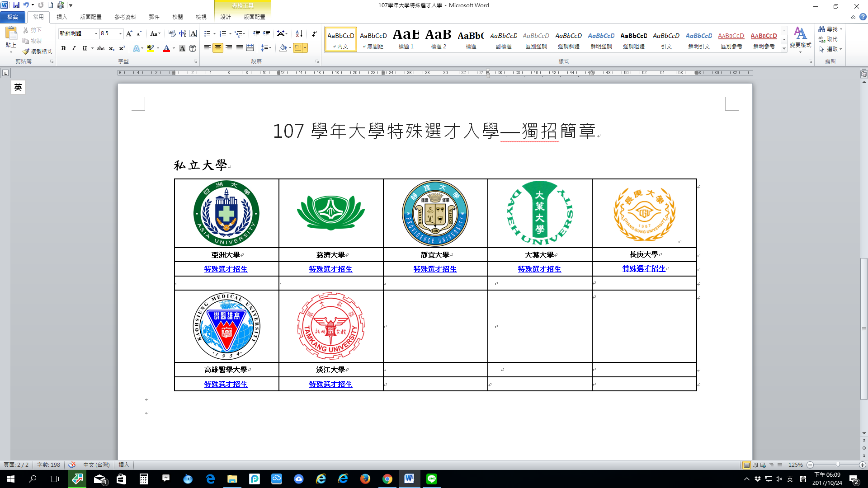
Task: Open 慈濟大學 特殊選才招生 link
Action: (x=330, y=269)
